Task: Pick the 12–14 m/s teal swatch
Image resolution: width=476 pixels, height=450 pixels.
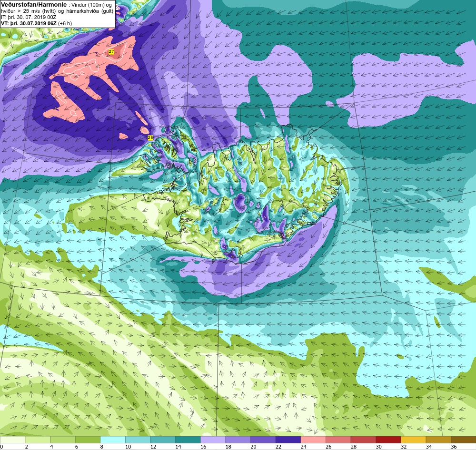Action: point(163,440)
